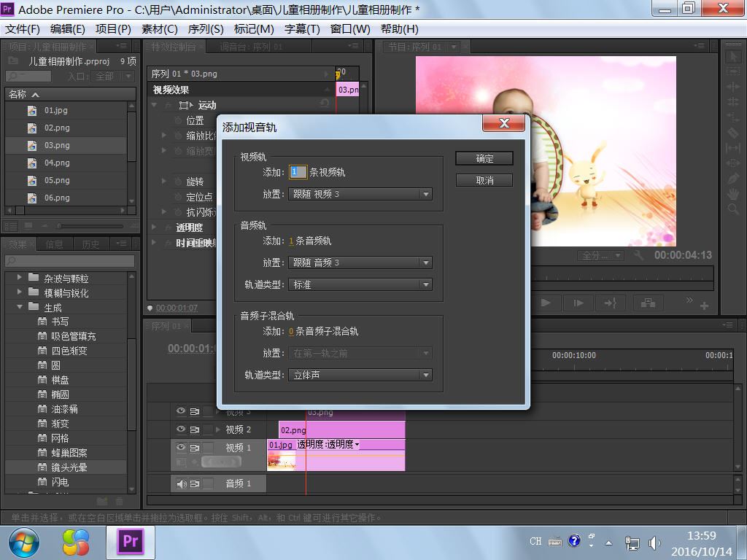This screenshot has width=747, height=560.
Task: Open the project panel flyout menu icon
Action: point(122,46)
